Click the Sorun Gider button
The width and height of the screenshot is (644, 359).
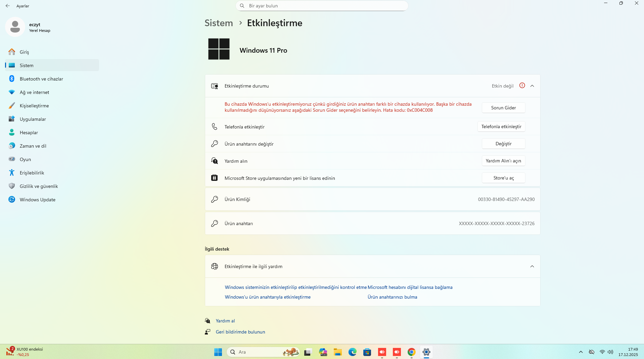tap(503, 108)
